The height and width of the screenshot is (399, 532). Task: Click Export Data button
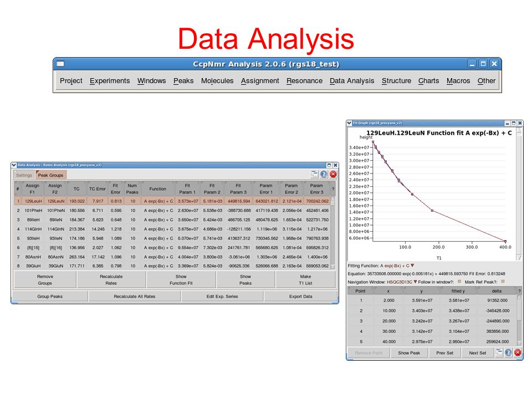tap(300, 296)
